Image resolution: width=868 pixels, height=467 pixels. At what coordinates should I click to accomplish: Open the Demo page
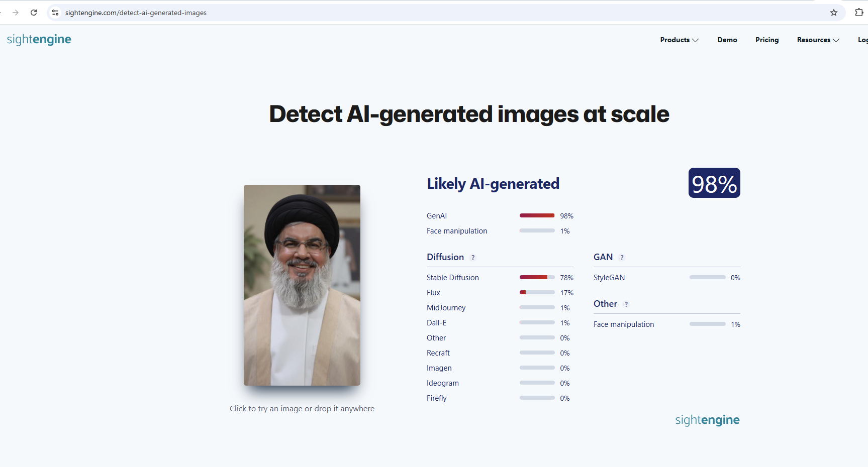tap(727, 40)
